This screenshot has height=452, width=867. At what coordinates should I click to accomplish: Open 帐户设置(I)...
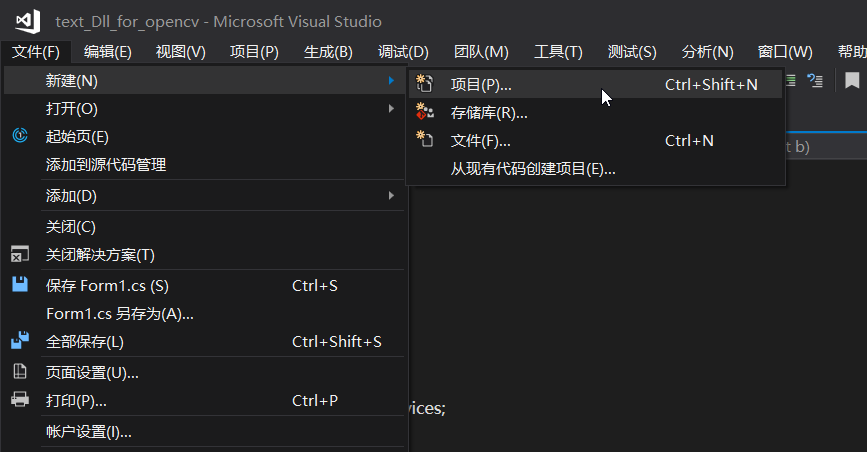click(205, 432)
